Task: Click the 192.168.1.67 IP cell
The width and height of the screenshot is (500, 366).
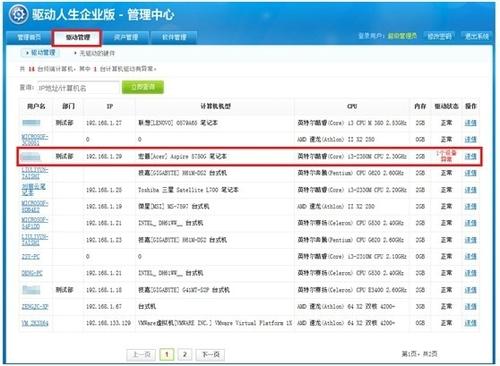Action: click(x=104, y=307)
